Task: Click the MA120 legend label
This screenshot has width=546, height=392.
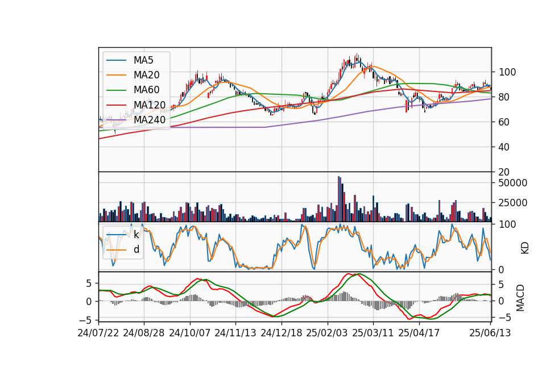Action: [x=150, y=105]
